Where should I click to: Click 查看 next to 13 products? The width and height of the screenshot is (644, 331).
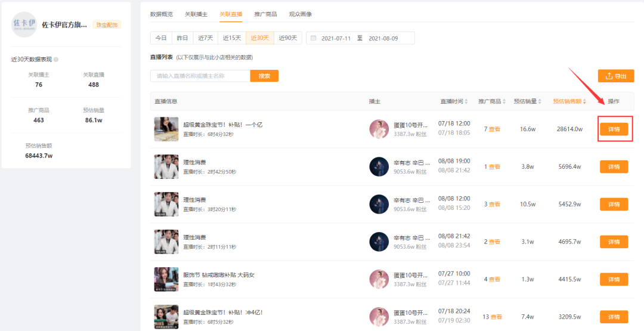pyautogui.click(x=496, y=317)
